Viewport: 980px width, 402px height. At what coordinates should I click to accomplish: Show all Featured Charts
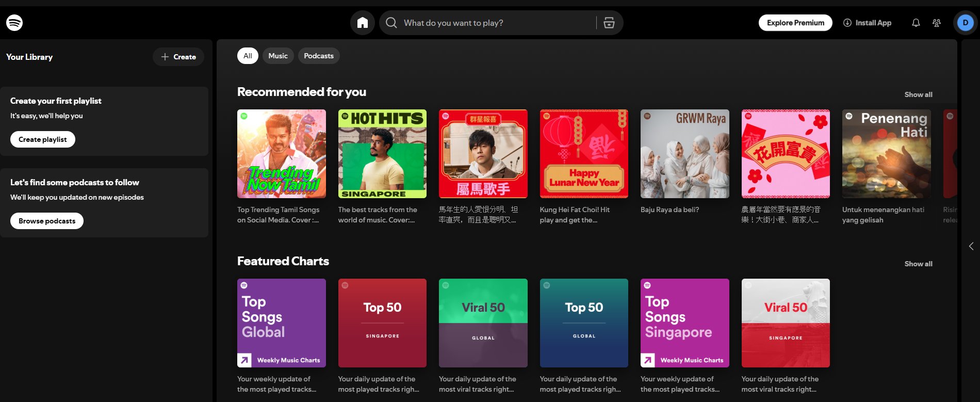pyautogui.click(x=918, y=264)
